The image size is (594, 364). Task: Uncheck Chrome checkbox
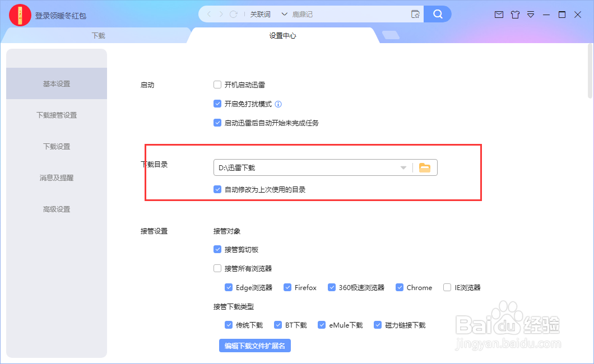coord(400,287)
